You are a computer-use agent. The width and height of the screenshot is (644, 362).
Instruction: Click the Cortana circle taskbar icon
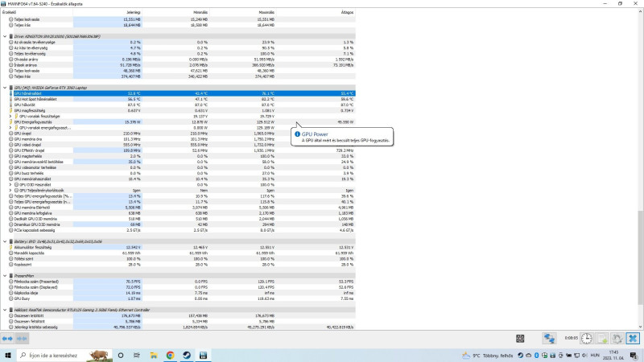point(121,356)
